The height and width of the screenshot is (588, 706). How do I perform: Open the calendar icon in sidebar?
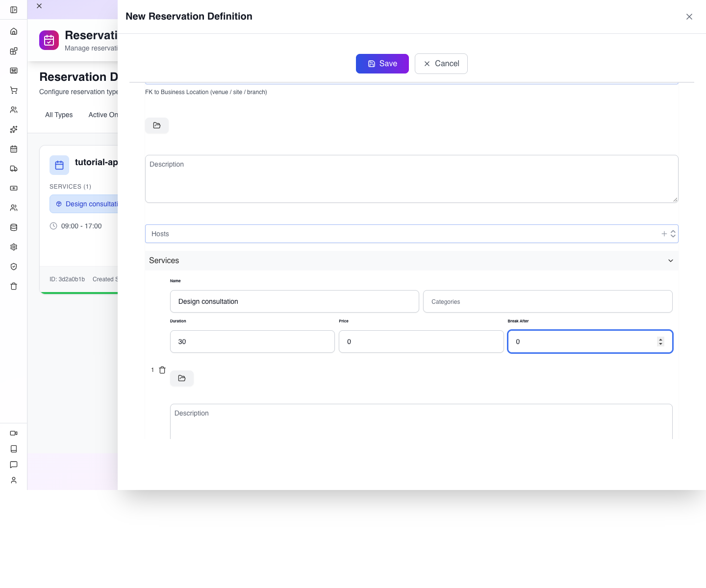coord(14,149)
